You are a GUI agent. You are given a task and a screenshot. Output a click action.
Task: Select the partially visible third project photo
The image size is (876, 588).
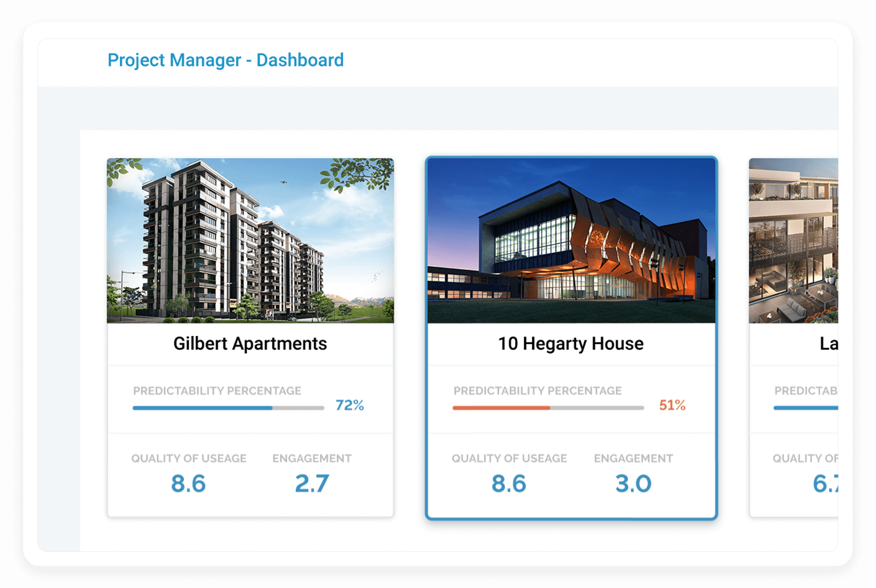[793, 240]
